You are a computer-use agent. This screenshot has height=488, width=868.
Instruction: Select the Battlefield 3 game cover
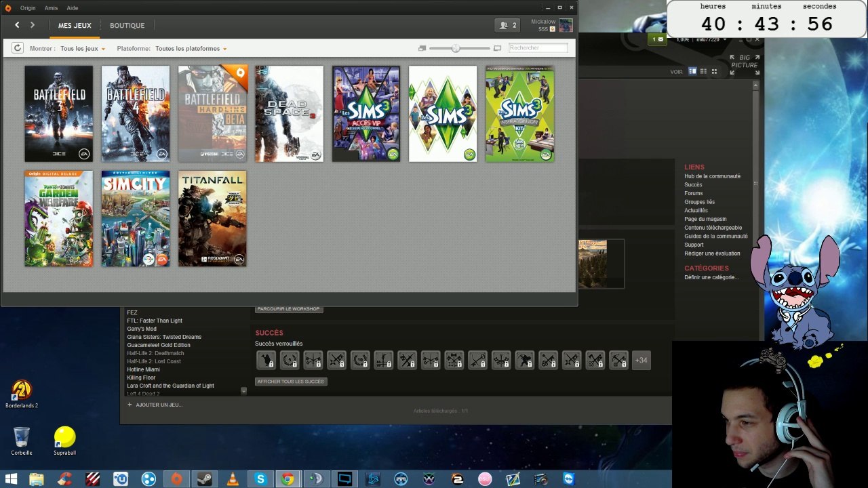pyautogui.click(x=59, y=114)
